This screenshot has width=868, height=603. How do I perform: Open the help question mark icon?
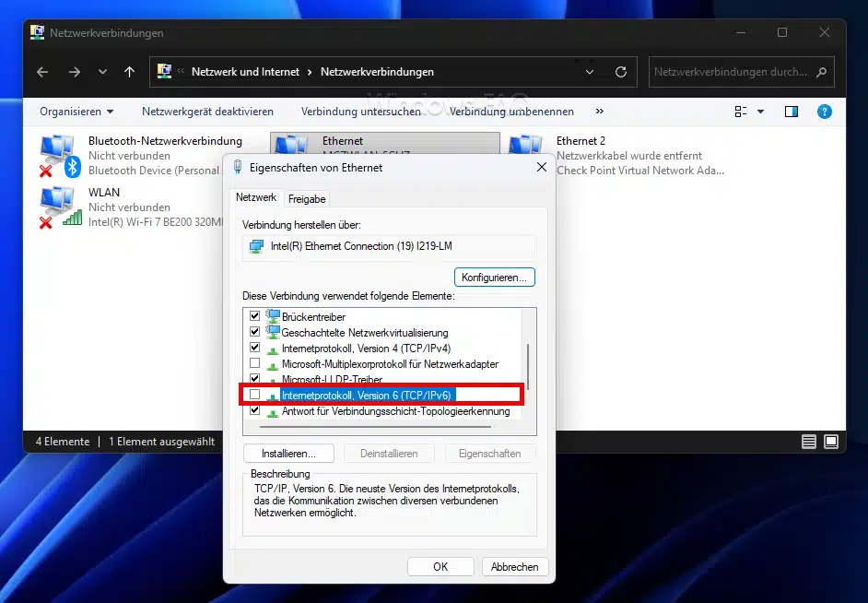[x=825, y=112]
